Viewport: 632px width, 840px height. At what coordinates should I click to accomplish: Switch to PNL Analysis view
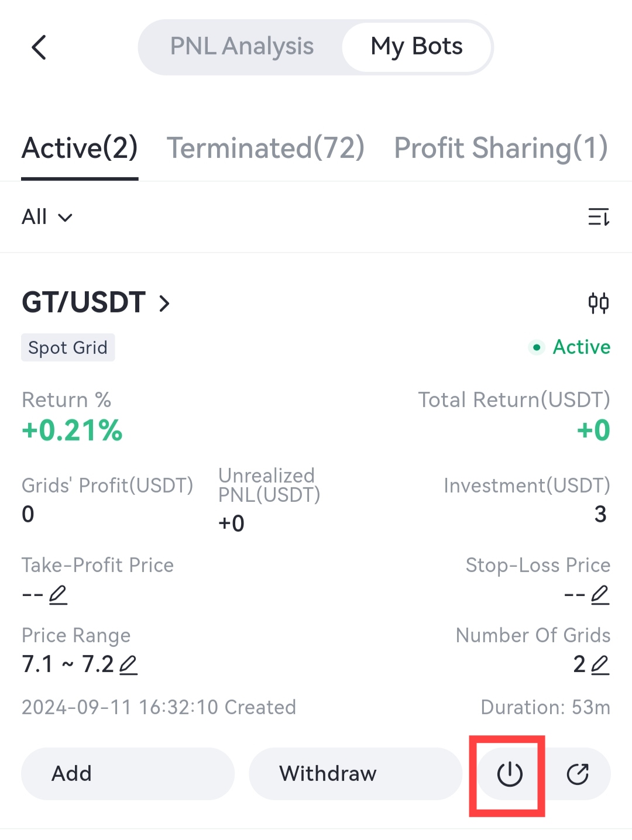[x=242, y=47]
